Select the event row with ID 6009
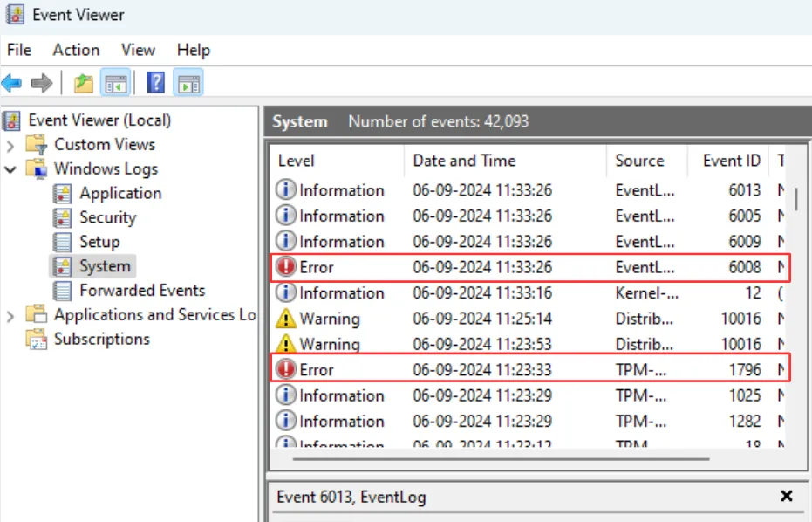 (x=529, y=242)
